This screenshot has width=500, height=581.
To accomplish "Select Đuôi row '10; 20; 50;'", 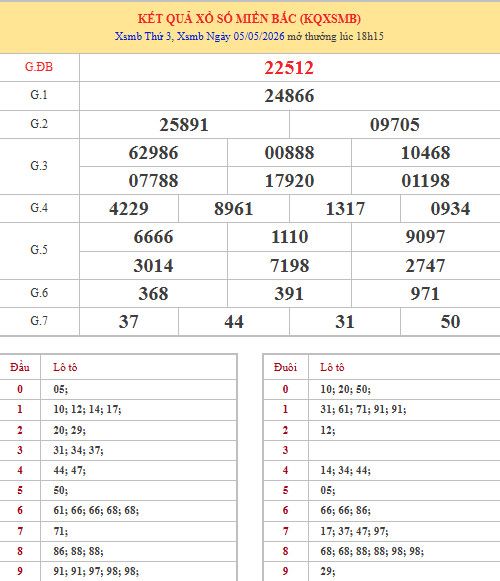I will click(345, 389).
